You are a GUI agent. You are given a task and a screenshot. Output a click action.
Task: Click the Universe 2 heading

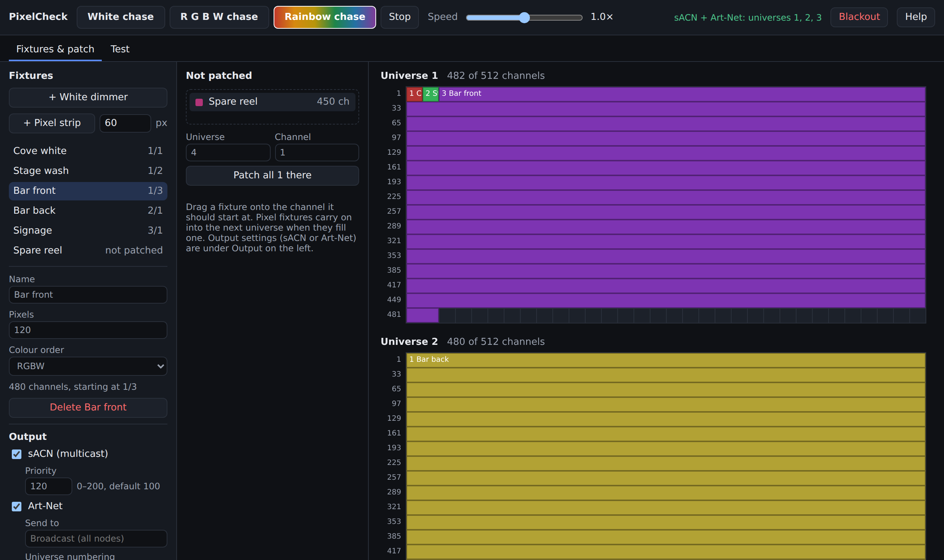[409, 342]
